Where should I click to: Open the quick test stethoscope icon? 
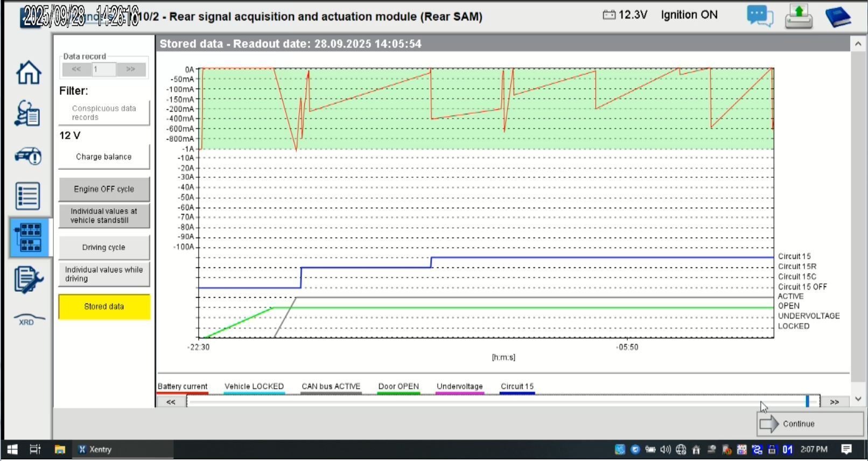tap(27, 113)
